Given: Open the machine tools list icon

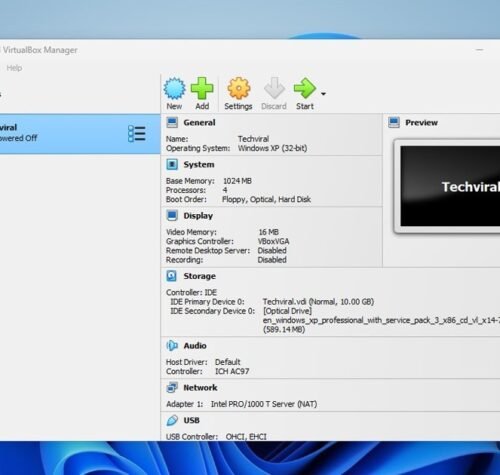Looking at the screenshot, I should (137, 134).
